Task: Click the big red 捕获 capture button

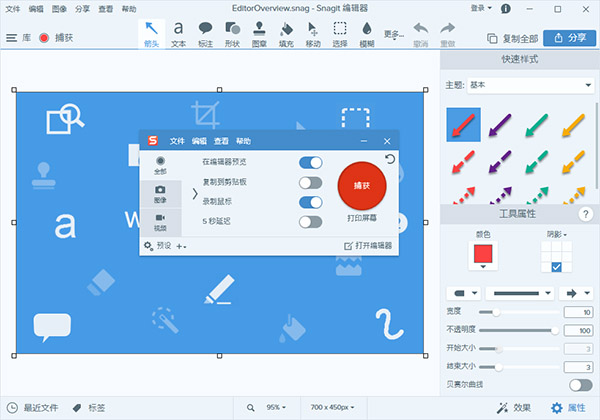Action: click(362, 186)
